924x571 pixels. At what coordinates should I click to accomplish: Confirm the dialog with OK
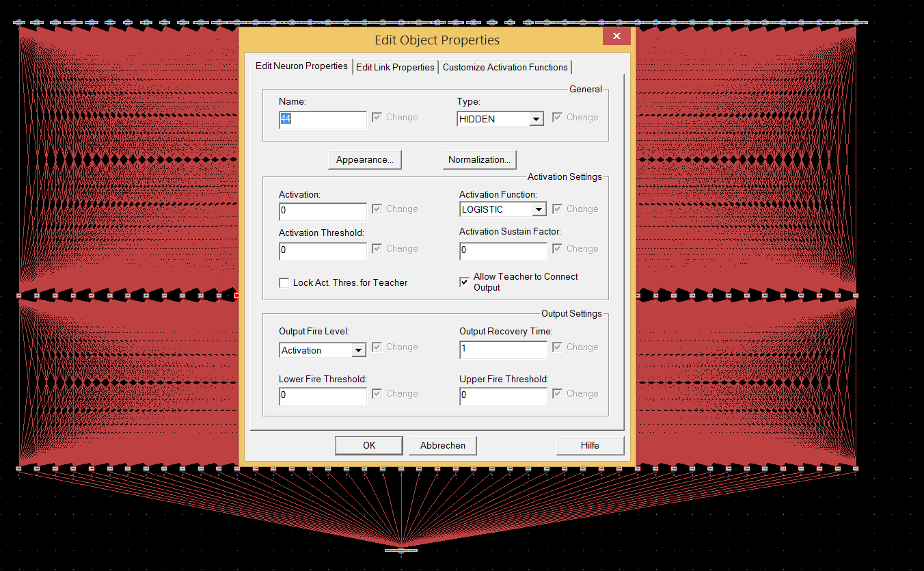[369, 445]
